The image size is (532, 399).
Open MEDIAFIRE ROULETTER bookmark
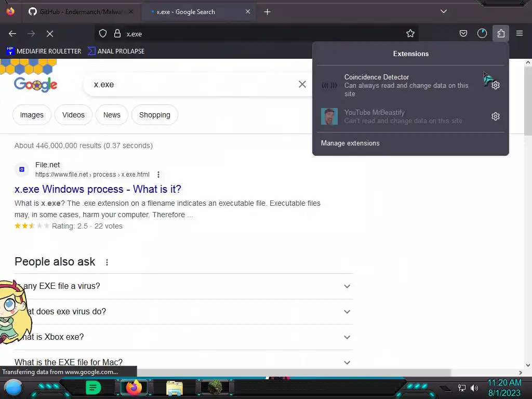click(44, 51)
